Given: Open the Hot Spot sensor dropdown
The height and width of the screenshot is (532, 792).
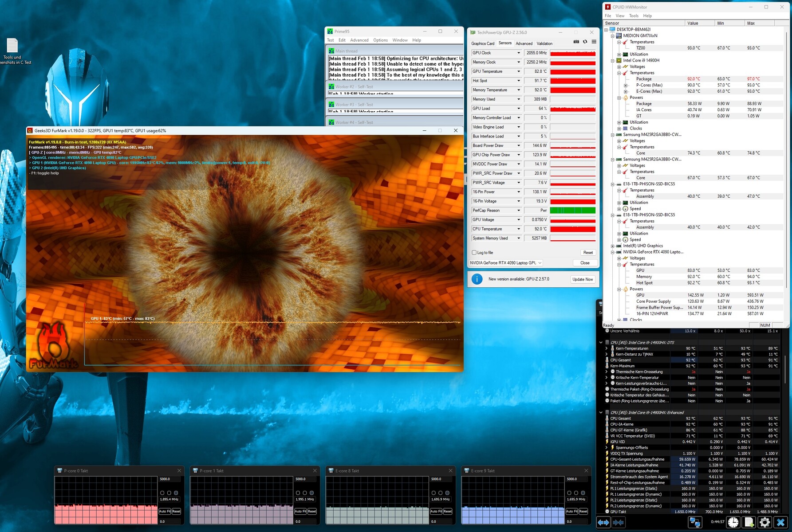Looking at the screenshot, I should pyautogui.click(x=518, y=81).
